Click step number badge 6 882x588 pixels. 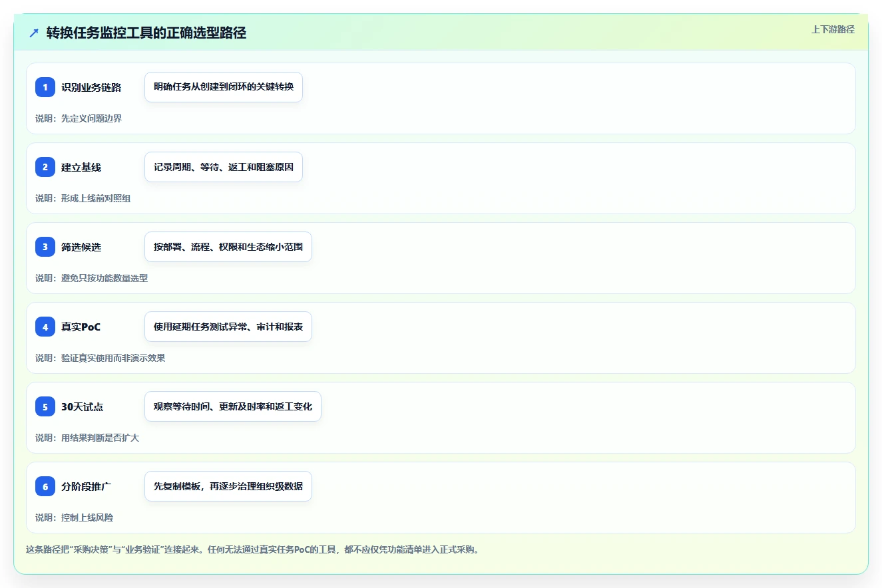coord(45,486)
